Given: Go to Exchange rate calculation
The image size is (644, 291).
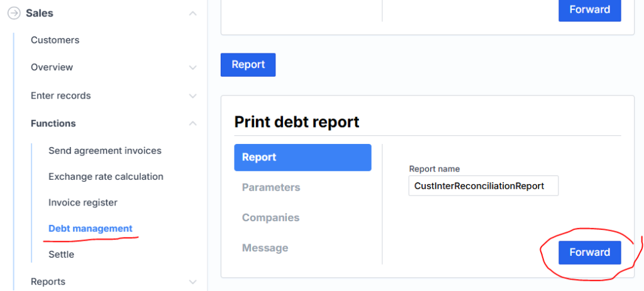Looking at the screenshot, I should click(106, 177).
